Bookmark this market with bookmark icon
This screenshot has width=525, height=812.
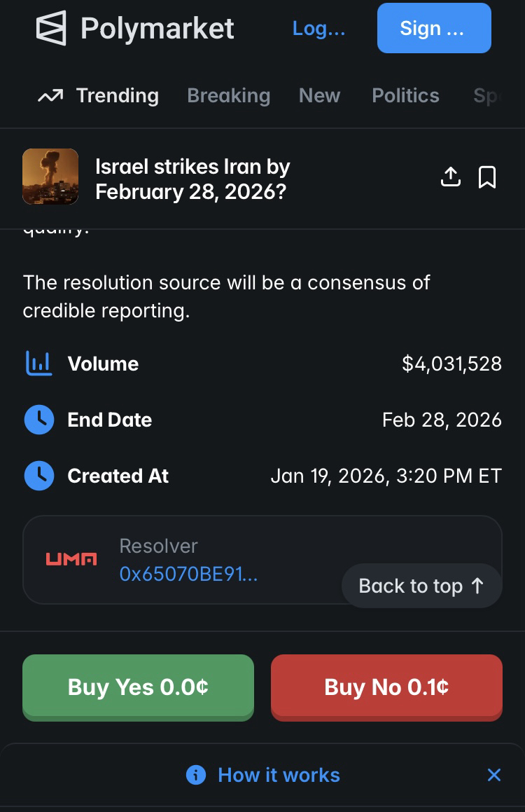[487, 177]
